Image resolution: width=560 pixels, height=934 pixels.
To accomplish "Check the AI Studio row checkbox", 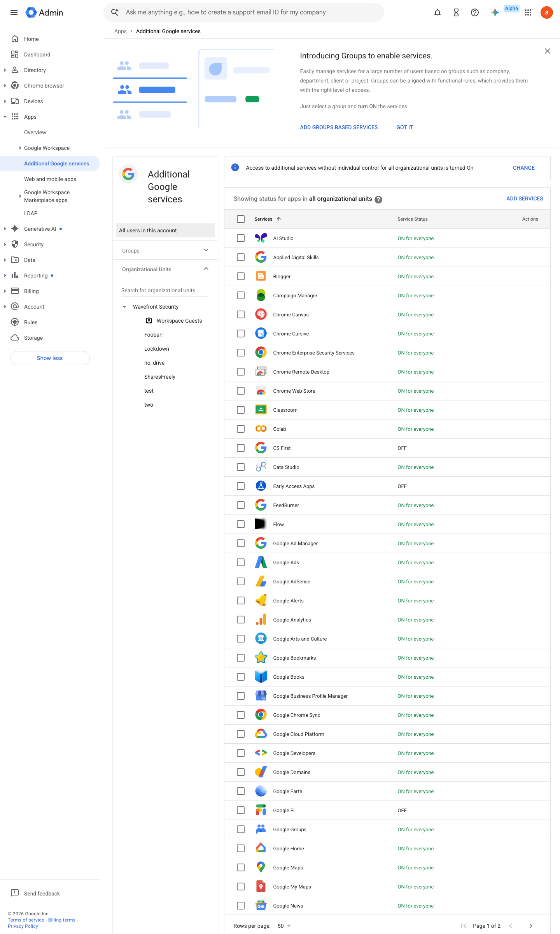I will [241, 238].
